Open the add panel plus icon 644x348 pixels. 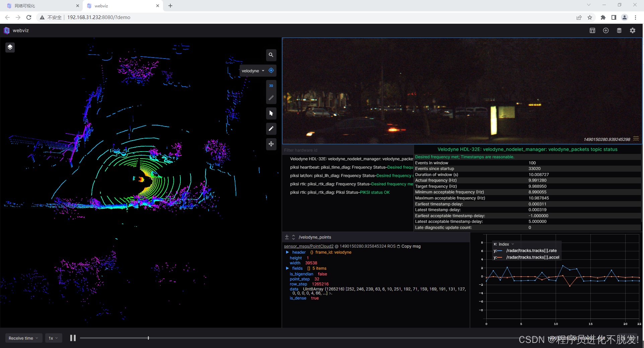click(x=606, y=30)
